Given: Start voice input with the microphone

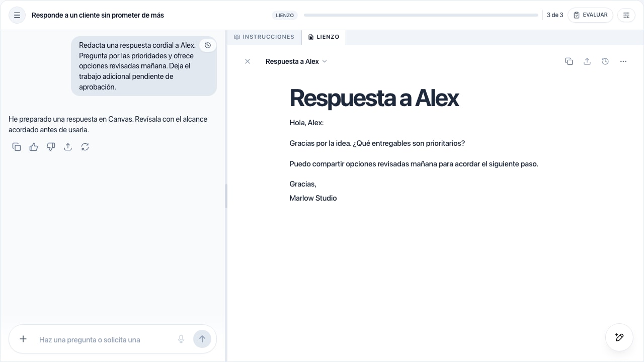Looking at the screenshot, I should tap(181, 339).
